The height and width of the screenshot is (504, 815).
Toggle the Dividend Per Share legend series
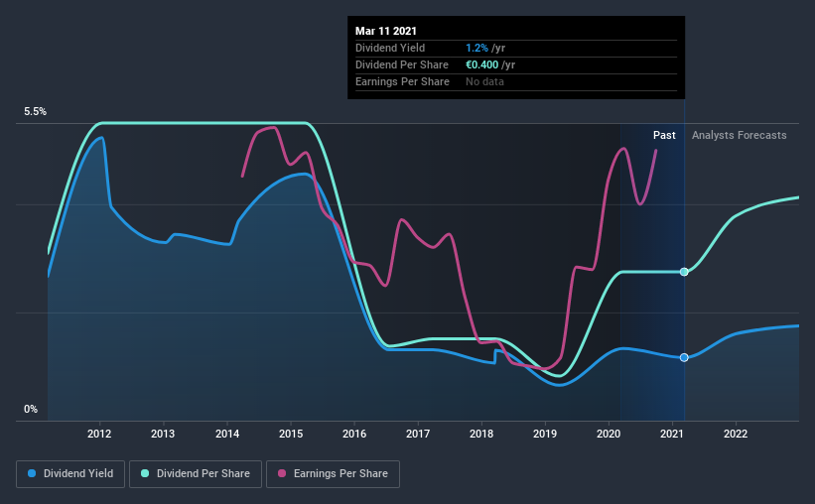point(196,474)
